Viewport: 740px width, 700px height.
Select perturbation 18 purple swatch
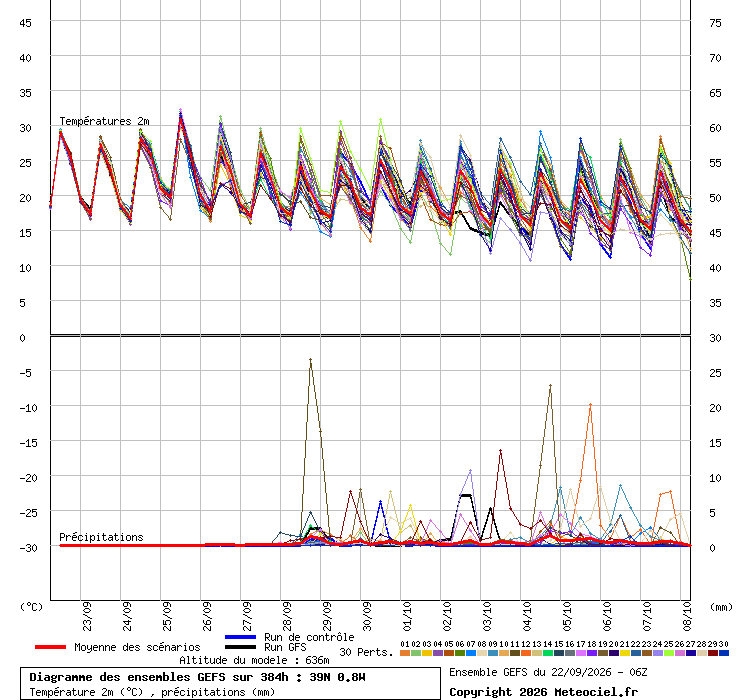pyautogui.click(x=592, y=653)
